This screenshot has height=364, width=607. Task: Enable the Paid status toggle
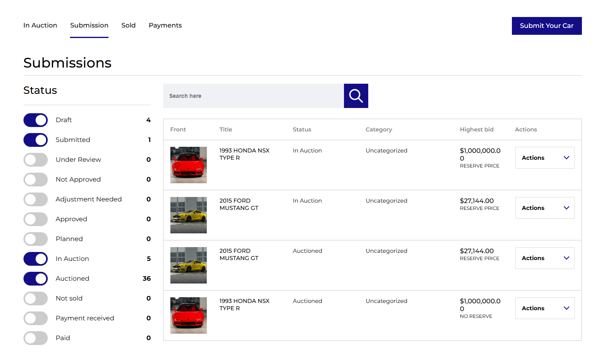[36, 338]
